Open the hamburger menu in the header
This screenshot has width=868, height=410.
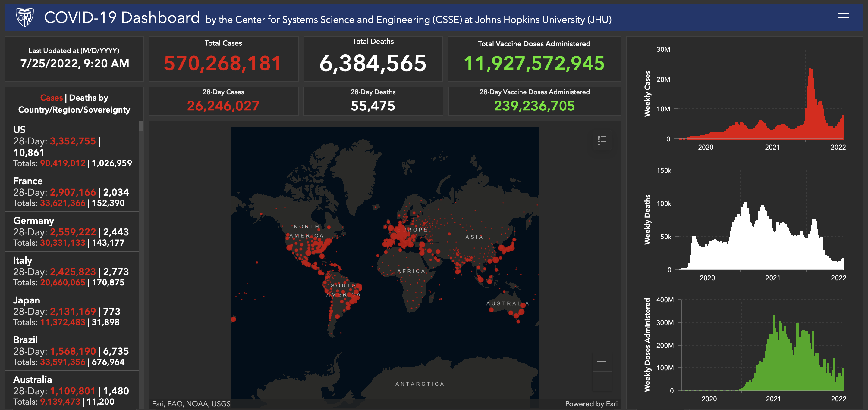pyautogui.click(x=843, y=18)
